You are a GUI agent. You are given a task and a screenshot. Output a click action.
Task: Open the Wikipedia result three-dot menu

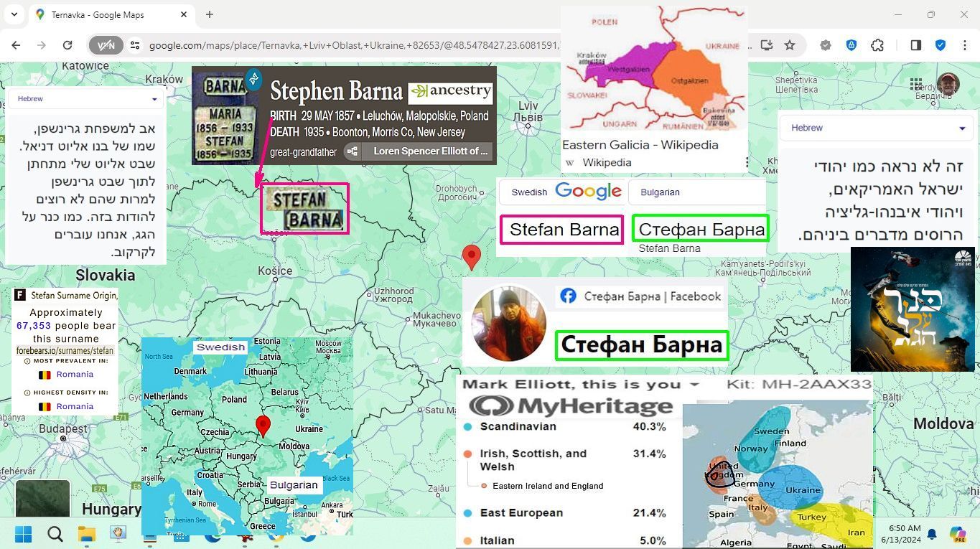pyautogui.click(x=747, y=162)
